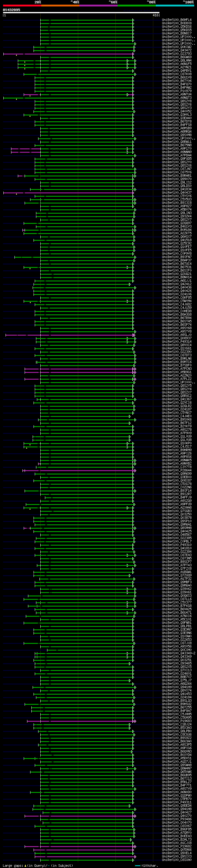Click the UniRef100_A9NTU4 label
The width and height of the screenshot is (197, 868).
[177, 94]
